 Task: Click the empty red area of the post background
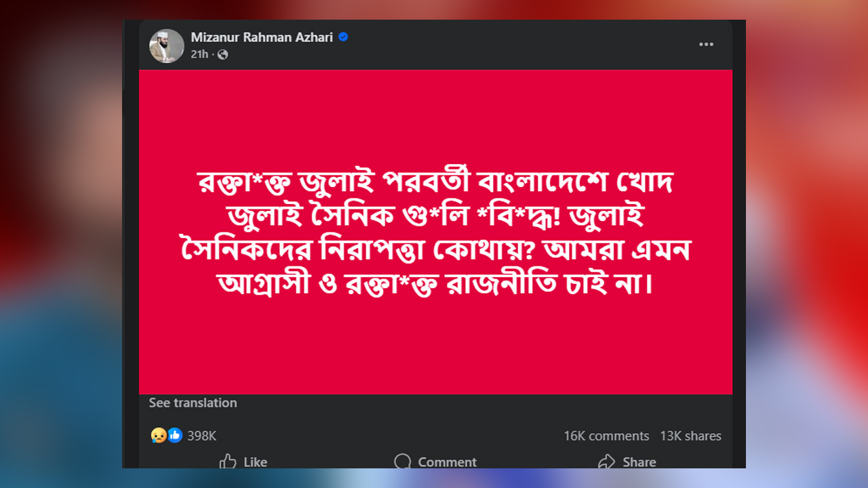click(x=435, y=352)
